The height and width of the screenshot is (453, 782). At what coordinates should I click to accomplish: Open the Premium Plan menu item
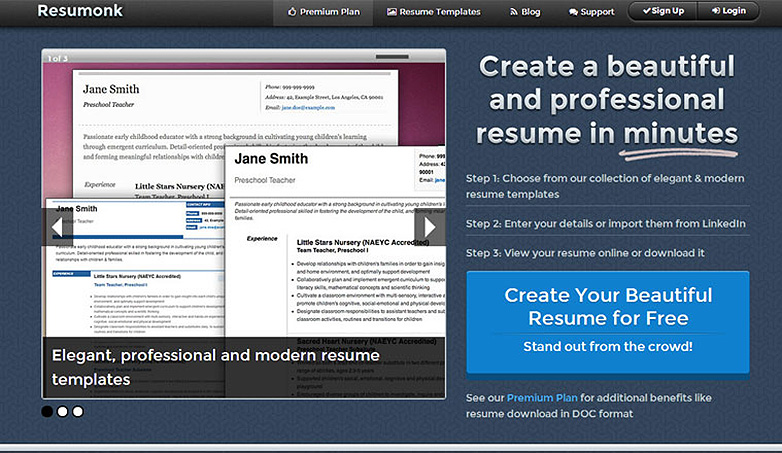coord(323,12)
